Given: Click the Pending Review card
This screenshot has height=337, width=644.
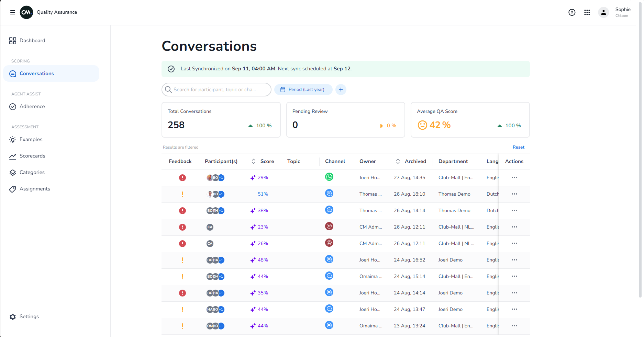Looking at the screenshot, I should coord(346,120).
